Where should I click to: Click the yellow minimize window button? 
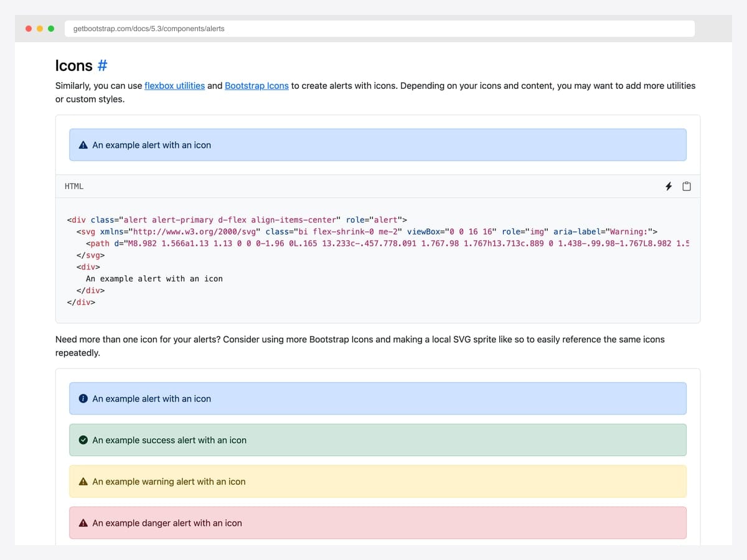click(40, 29)
